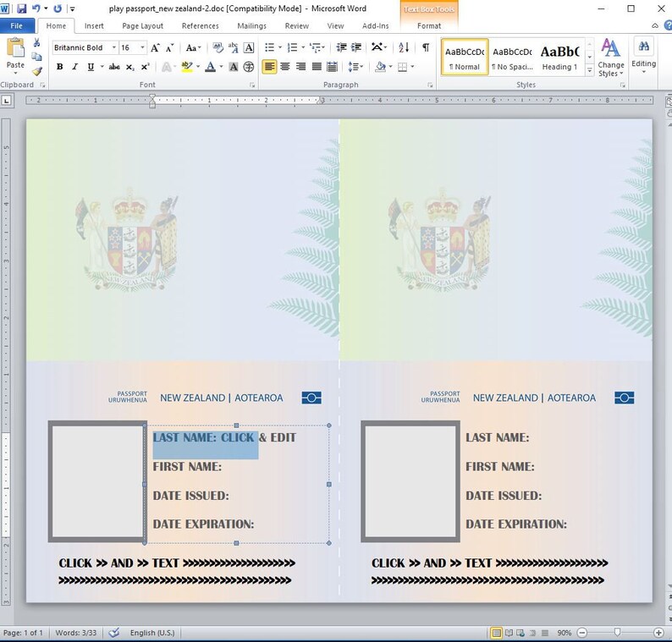Screen dimensions: 672x642
Task: Adjust the zoom slider handle
Action: (x=617, y=633)
